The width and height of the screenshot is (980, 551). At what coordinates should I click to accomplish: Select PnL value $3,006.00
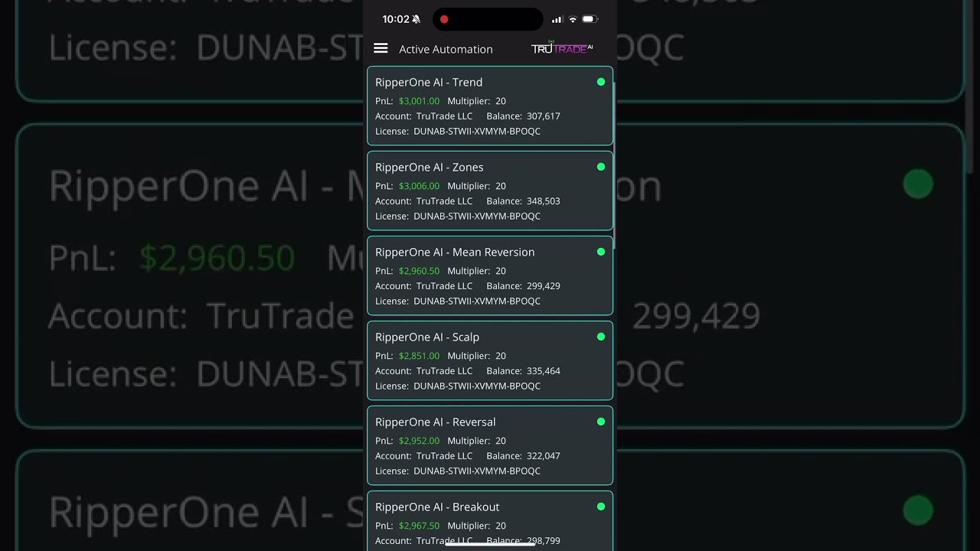[x=419, y=186]
